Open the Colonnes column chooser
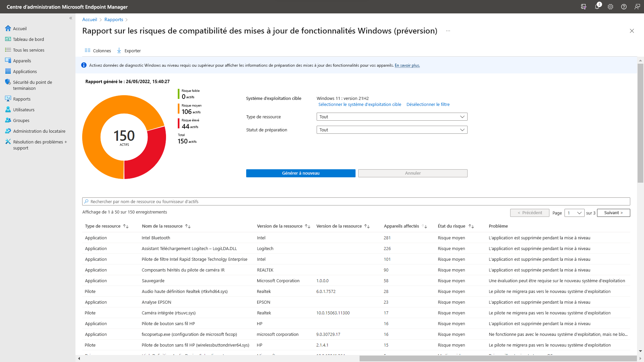 (98, 51)
